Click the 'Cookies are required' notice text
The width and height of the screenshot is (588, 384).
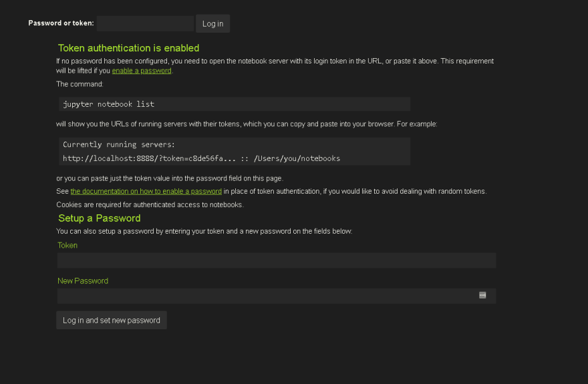(150, 205)
